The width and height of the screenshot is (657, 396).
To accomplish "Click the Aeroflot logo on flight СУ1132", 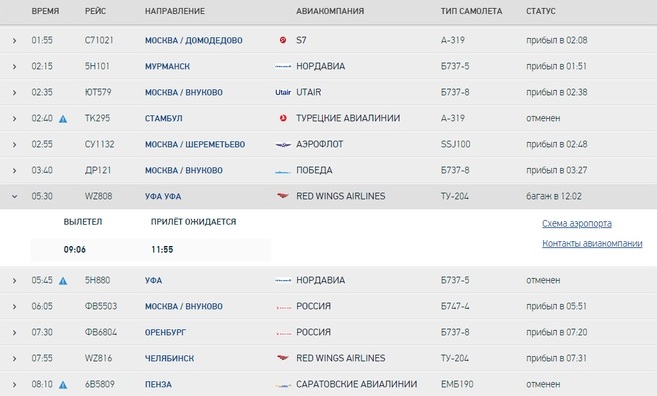I will pyautogui.click(x=283, y=145).
